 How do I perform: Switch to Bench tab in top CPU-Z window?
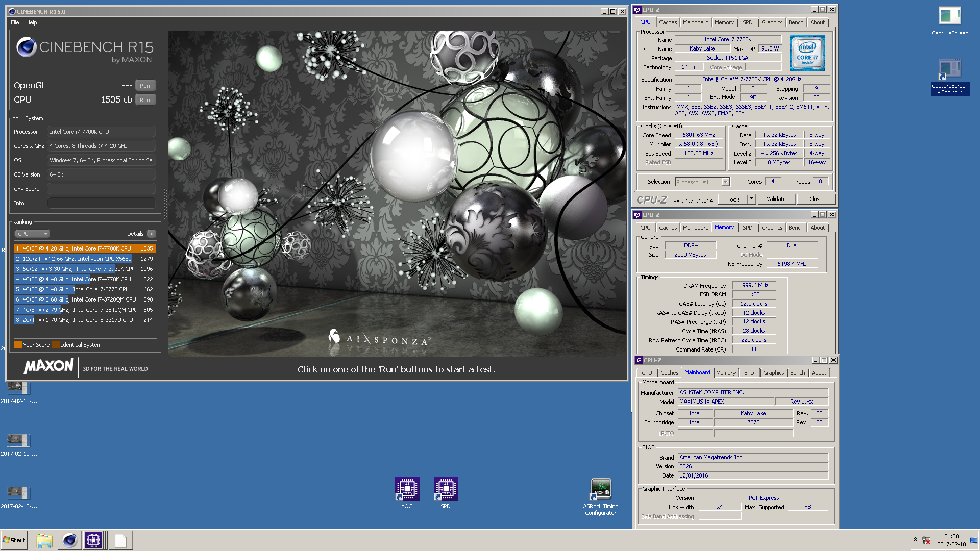pos(796,22)
